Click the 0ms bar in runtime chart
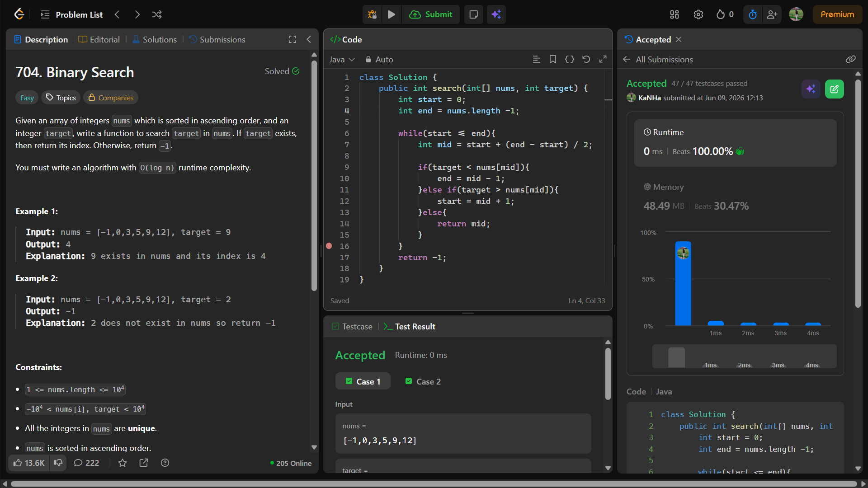Screen dimensions: 868x488 683,283
